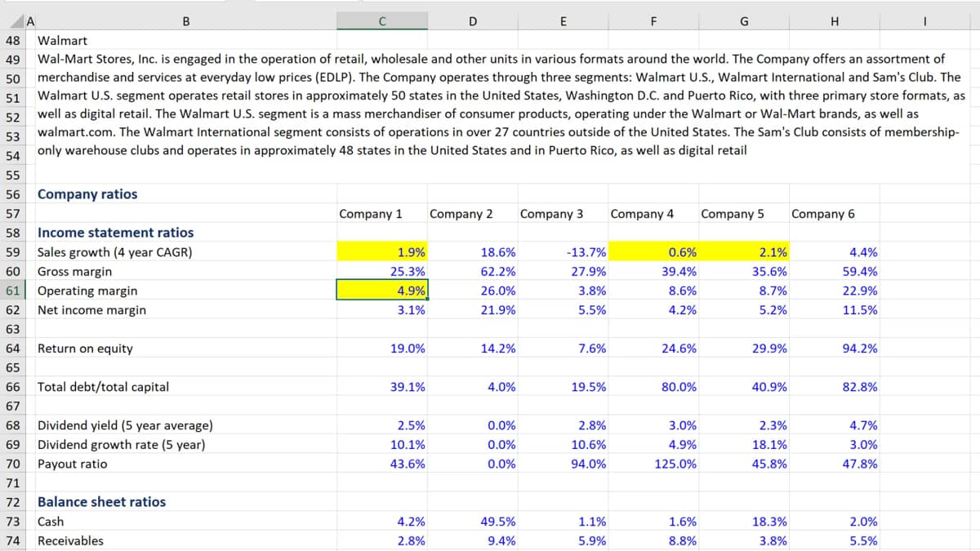The height and width of the screenshot is (551, 980).
Task: Select column F header
Action: tap(653, 23)
